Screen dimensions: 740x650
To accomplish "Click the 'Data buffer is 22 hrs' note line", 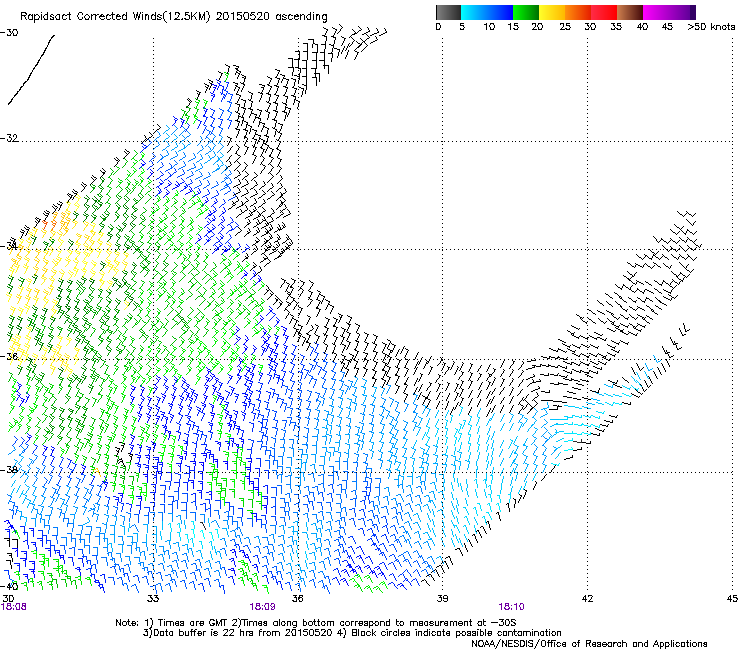I will (352, 633).
